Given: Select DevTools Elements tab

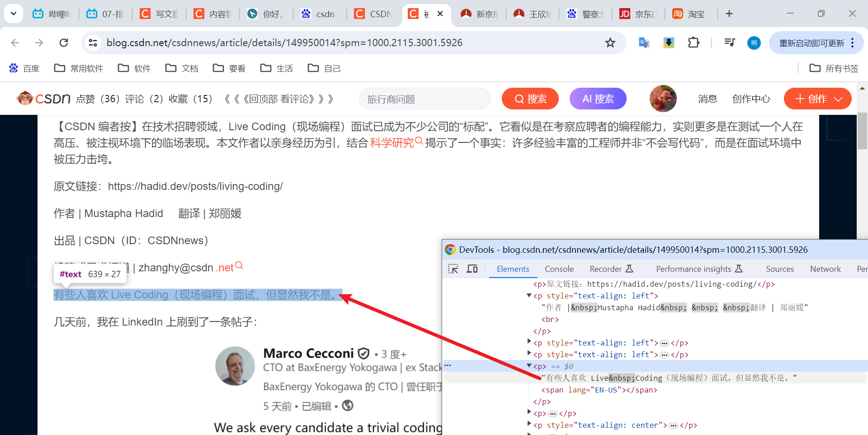Looking at the screenshot, I should coord(513,269).
